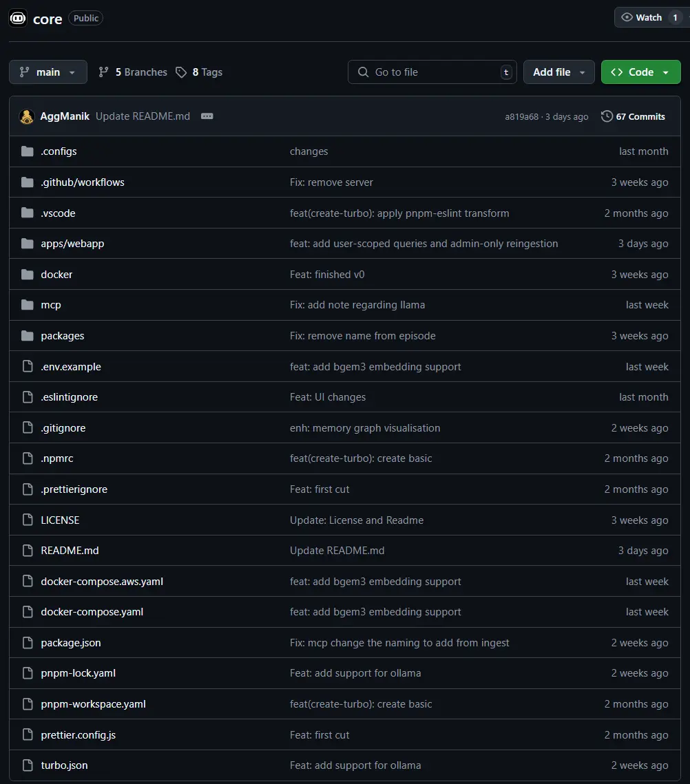
Task: Click the 'Fix: remove server' commit message
Action: click(331, 182)
